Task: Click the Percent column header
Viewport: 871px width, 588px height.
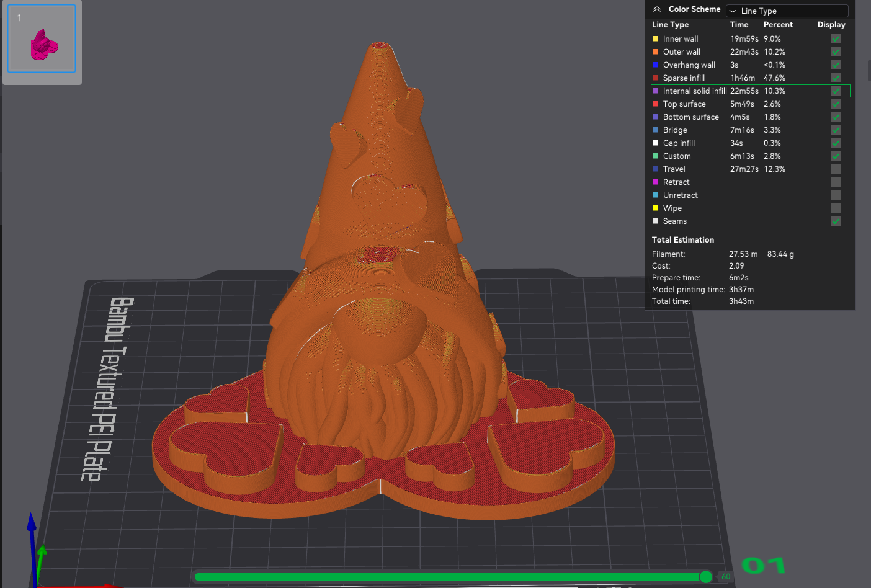Action: point(778,24)
